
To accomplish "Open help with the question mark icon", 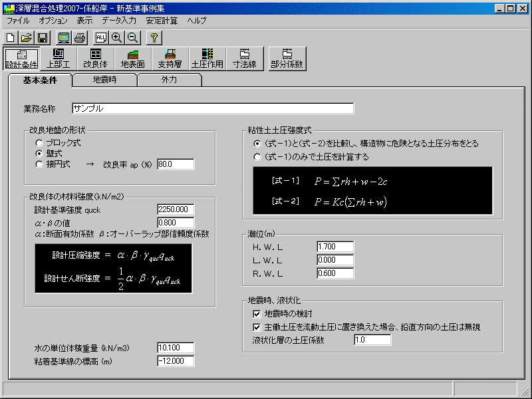I will [154, 38].
